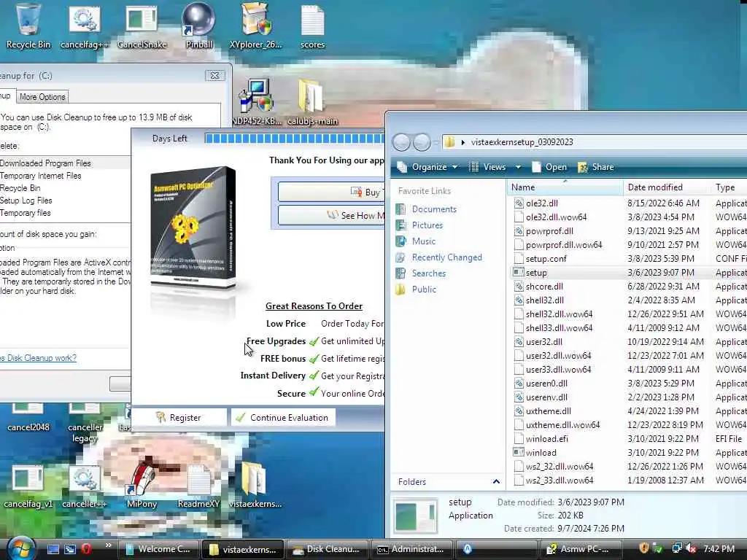Open Pictures in Favorite Links
Viewport: 747px width, 560px height.
pos(427,225)
